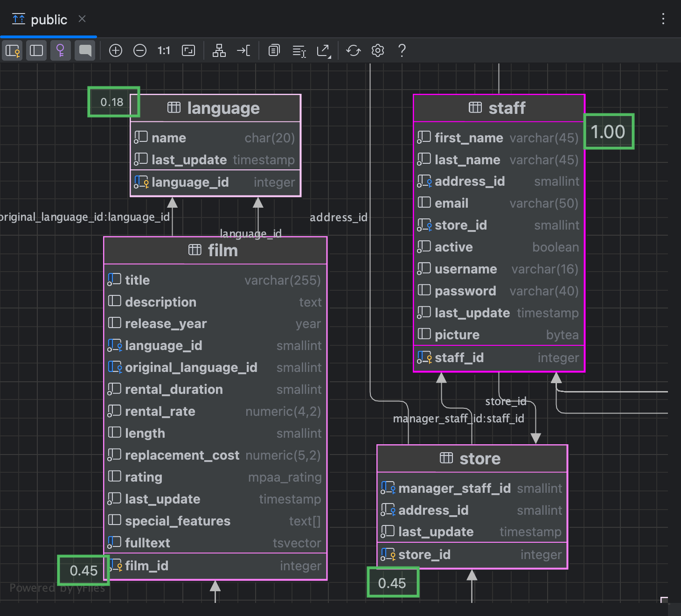The height and width of the screenshot is (616, 681).
Task: Click the Fit Content icon
Action: pyautogui.click(x=188, y=50)
